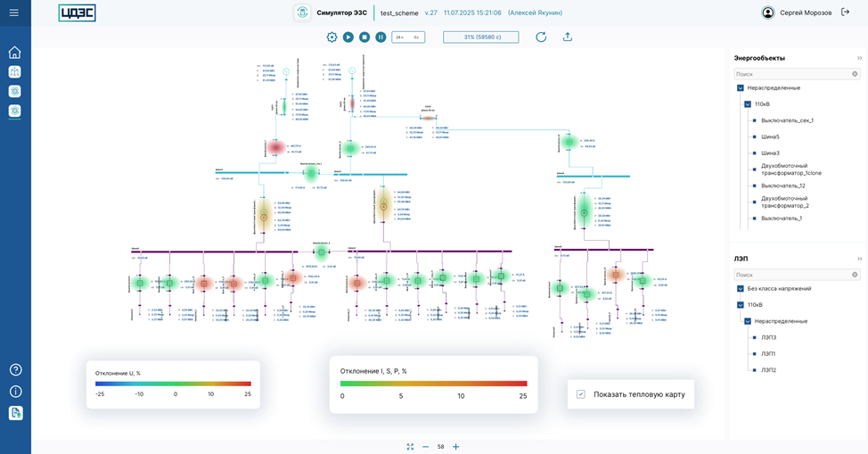Open the help question mark icon
The height and width of the screenshot is (454, 868).
click(15, 370)
